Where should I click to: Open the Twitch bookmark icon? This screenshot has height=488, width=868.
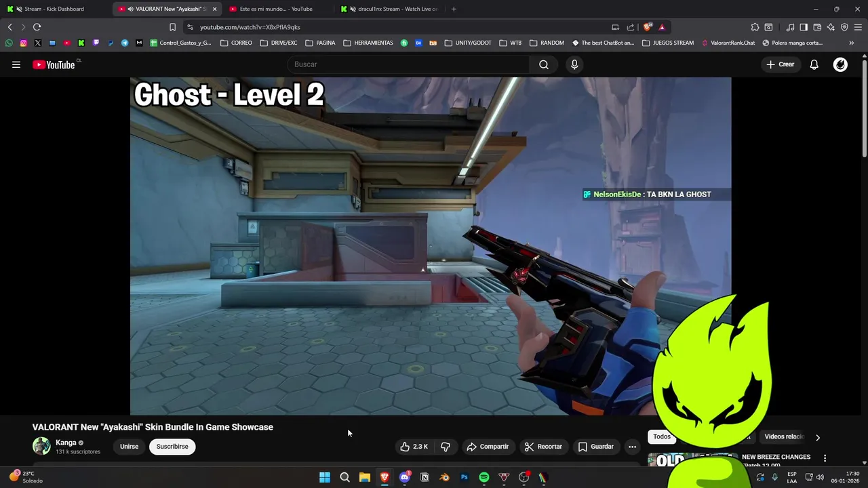[96, 43]
